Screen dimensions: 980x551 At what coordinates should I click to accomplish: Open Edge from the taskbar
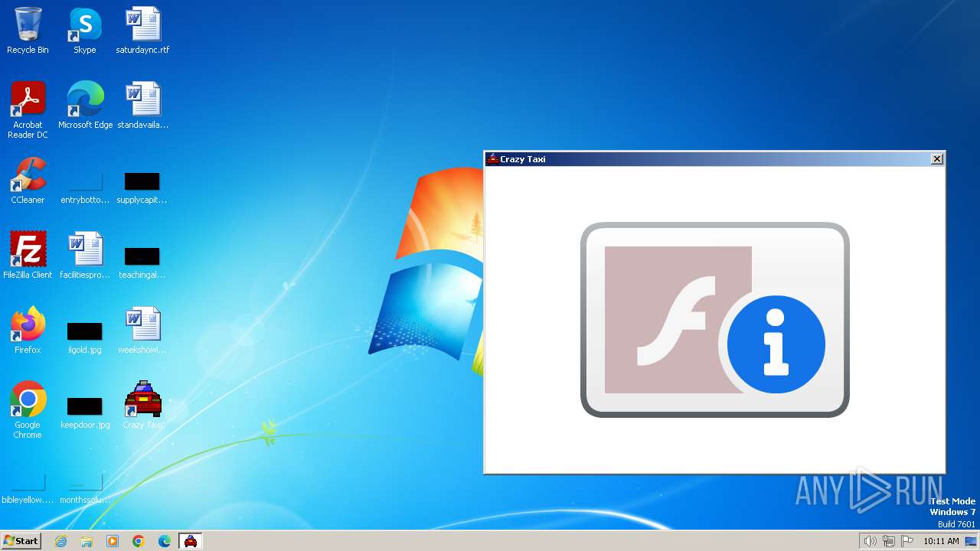tap(165, 541)
